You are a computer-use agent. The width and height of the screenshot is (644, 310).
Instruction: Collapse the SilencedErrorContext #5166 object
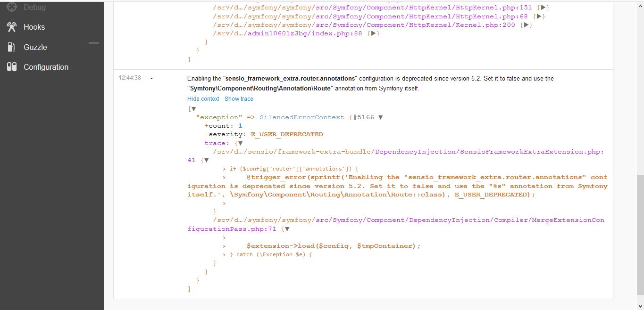pyautogui.click(x=381, y=117)
